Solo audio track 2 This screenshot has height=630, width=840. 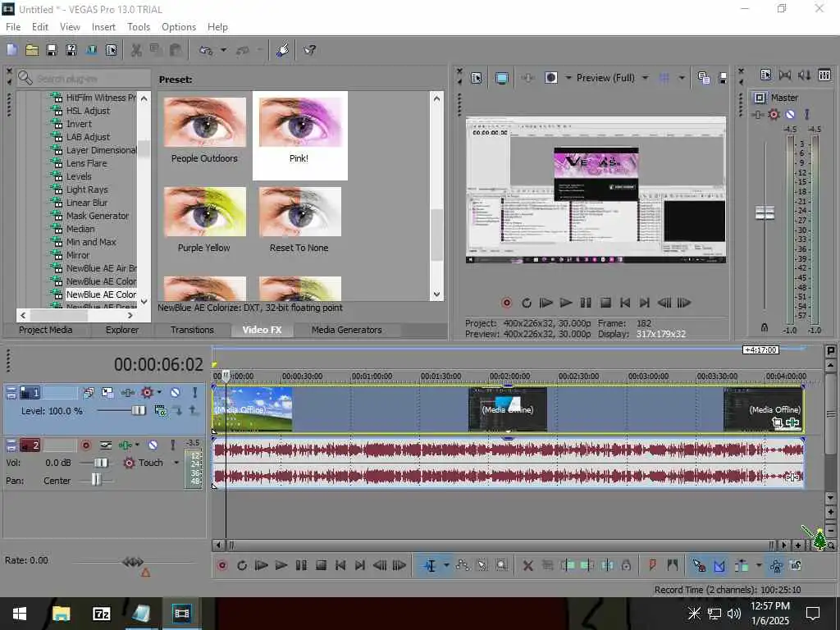point(172,445)
